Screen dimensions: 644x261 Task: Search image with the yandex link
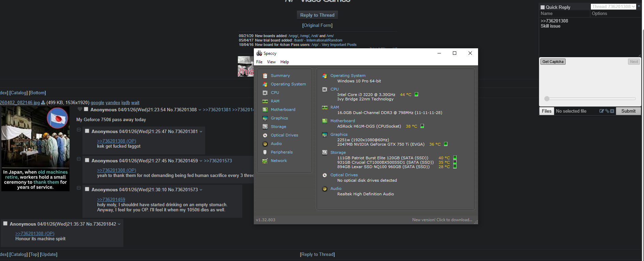tap(113, 102)
